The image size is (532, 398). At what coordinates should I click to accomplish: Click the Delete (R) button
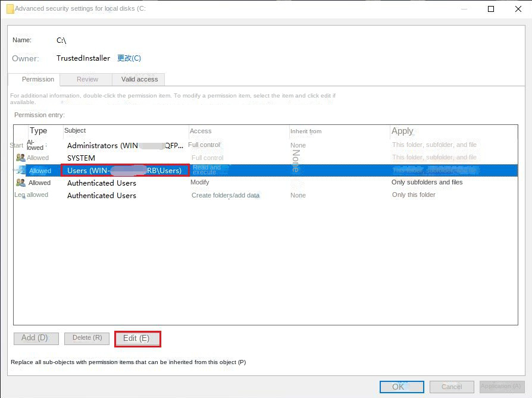(x=86, y=338)
